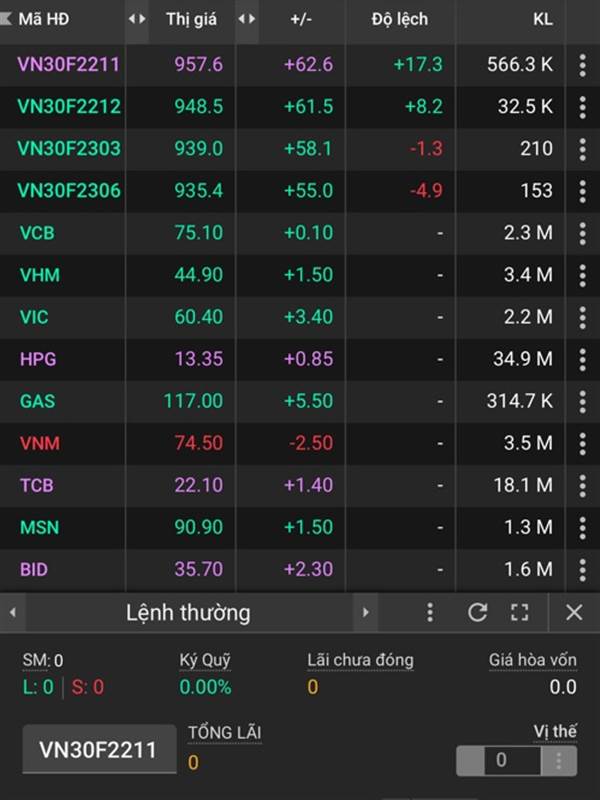This screenshot has width=600, height=800.
Task: Click the S: 0 short position count
Action: [88, 687]
